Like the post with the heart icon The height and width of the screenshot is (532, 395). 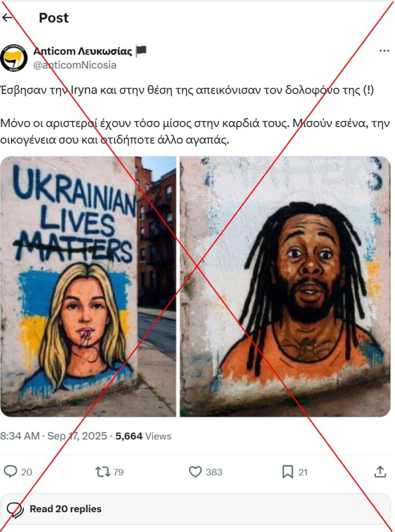(195, 472)
